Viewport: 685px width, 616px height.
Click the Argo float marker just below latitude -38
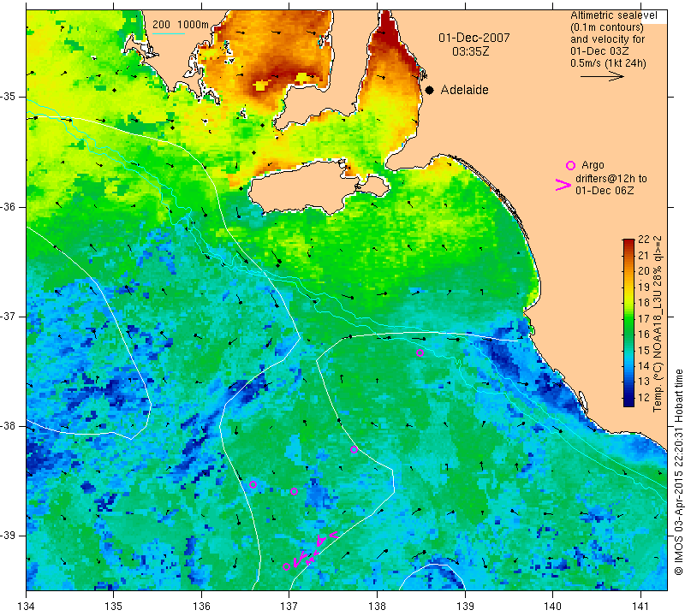pos(354,450)
